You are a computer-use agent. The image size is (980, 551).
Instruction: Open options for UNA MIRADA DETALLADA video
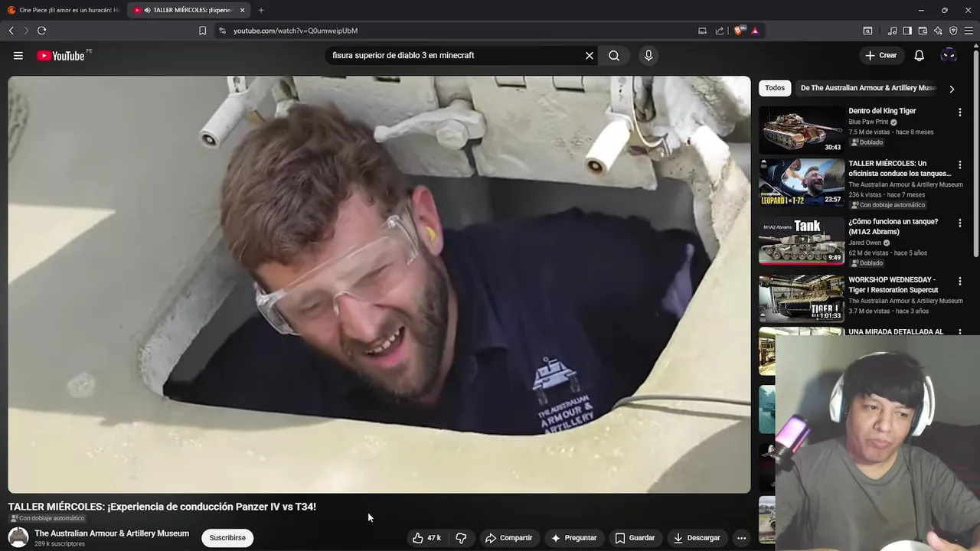point(959,333)
